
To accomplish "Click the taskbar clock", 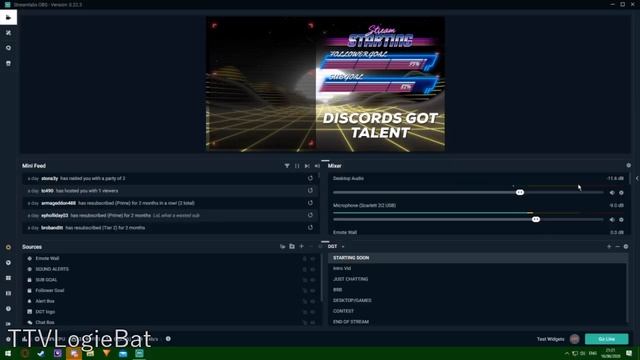I will coord(611,353).
